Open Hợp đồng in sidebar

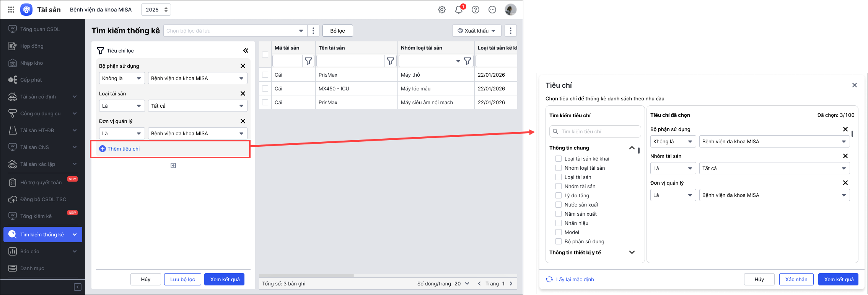point(43,46)
